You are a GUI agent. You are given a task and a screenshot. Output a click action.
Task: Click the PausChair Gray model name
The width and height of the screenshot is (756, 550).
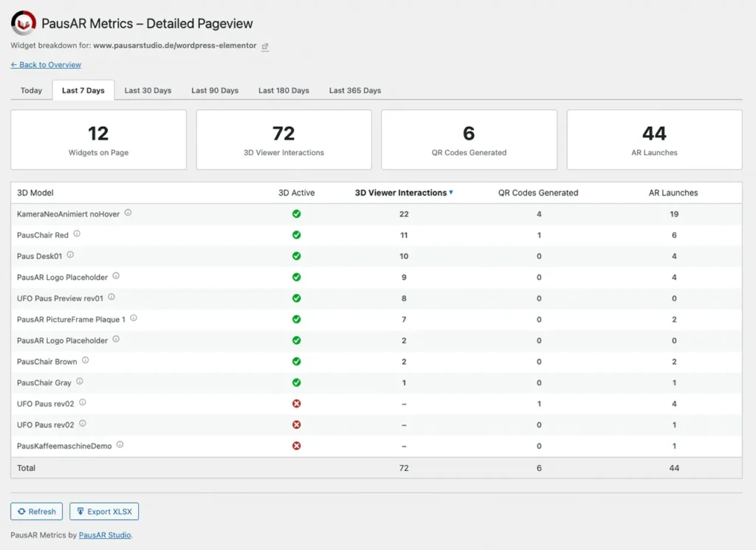(44, 382)
